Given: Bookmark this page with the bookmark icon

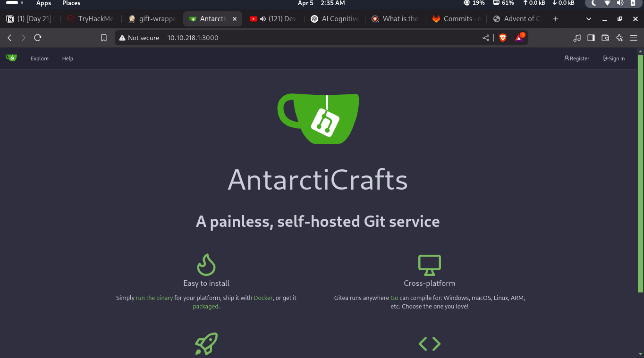Looking at the screenshot, I should click(x=104, y=38).
